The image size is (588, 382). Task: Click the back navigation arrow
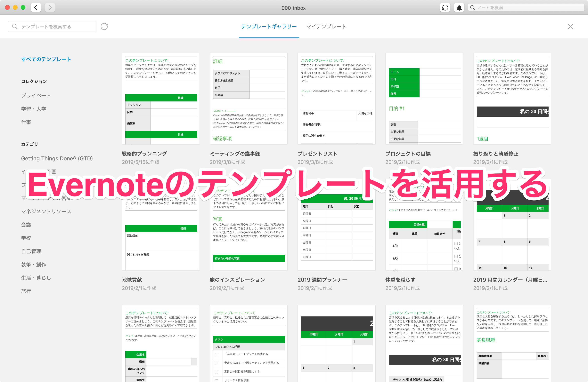36,7
